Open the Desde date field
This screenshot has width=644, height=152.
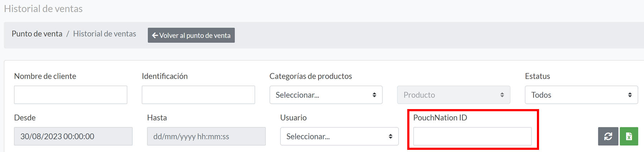click(73, 136)
